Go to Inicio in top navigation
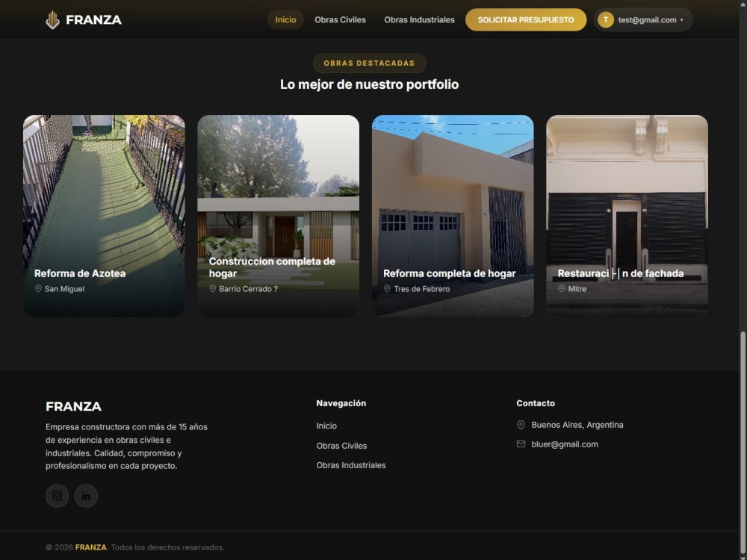Image resolution: width=747 pixels, height=560 pixels. tap(285, 19)
